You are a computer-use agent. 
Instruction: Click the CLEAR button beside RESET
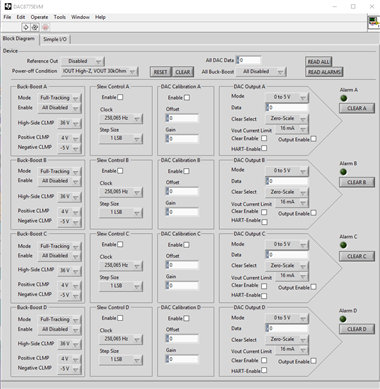[183, 72]
